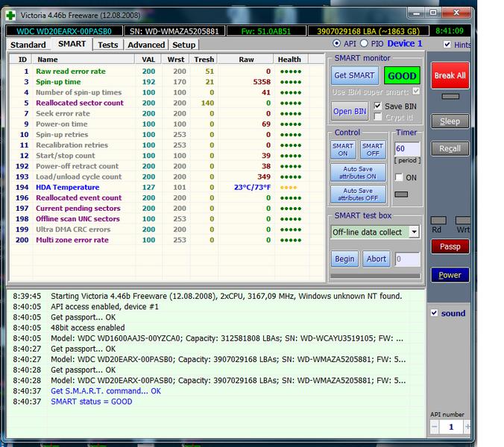Increase the API number with plus
This screenshot has height=447, width=504.
coord(467,427)
